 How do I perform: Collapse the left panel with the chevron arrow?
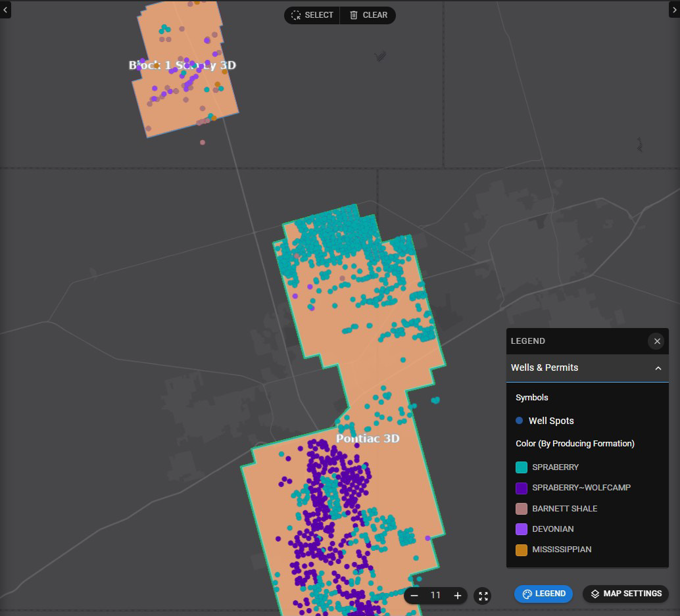[5, 9]
